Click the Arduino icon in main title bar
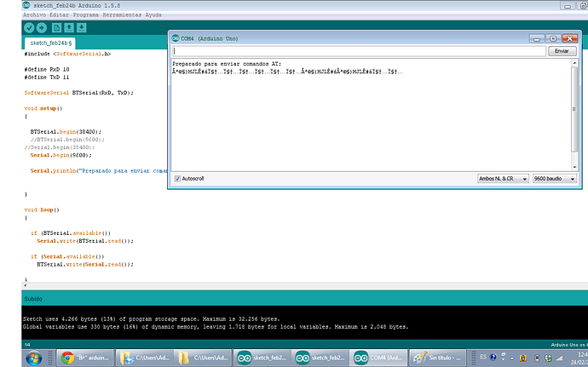Image resolution: width=588 pixels, height=367 pixels. point(26,5)
